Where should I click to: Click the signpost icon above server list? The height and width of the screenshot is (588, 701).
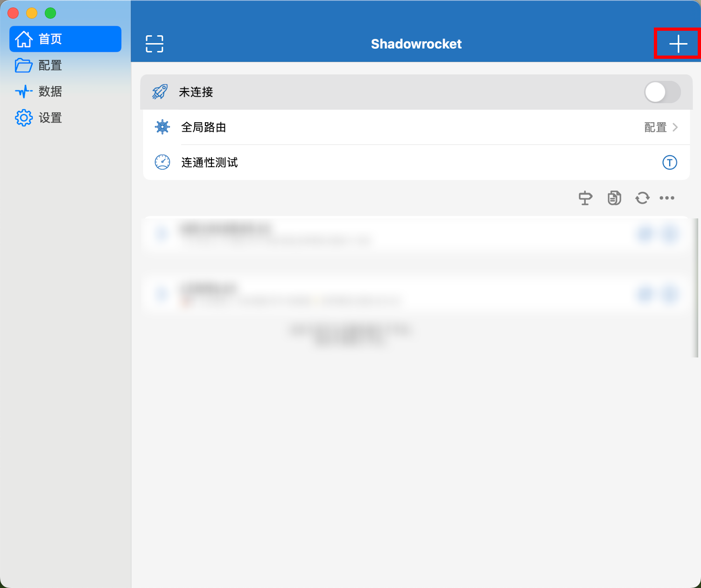(585, 198)
